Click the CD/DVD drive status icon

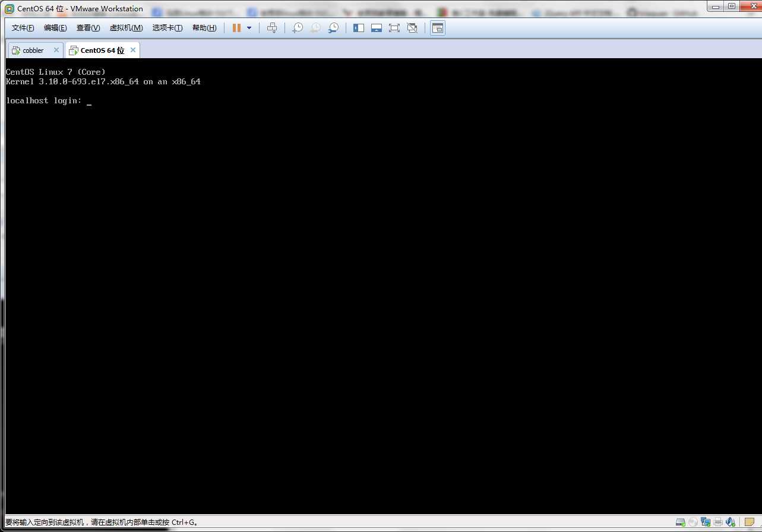[x=693, y=522]
